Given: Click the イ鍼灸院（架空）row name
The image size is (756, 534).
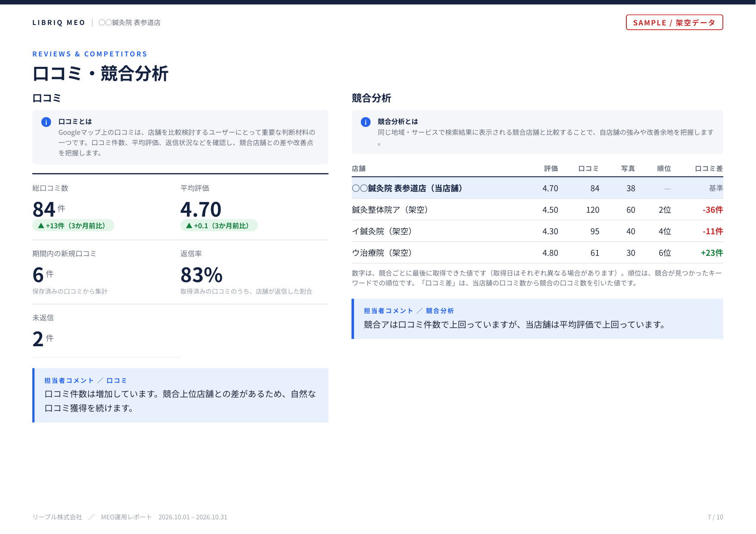Looking at the screenshot, I should [x=382, y=231].
